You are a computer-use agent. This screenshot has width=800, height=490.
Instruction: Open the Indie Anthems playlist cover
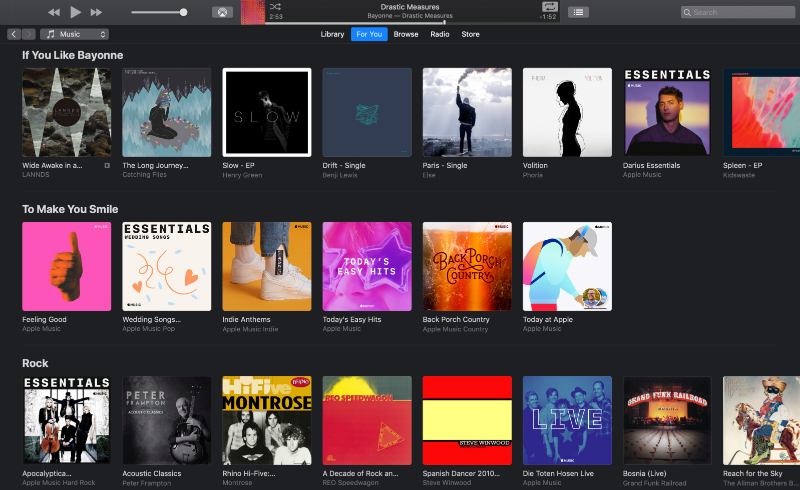[x=267, y=266]
